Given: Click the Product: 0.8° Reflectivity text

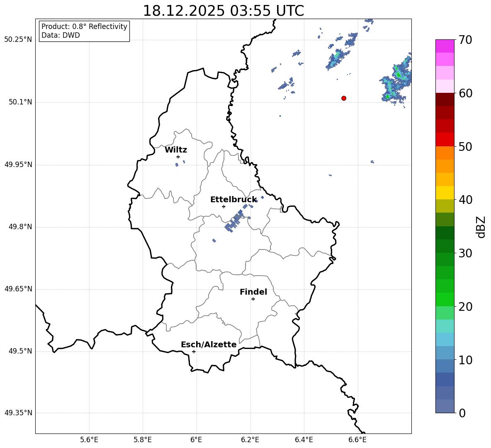Looking at the screenshot, I should (x=84, y=27).
